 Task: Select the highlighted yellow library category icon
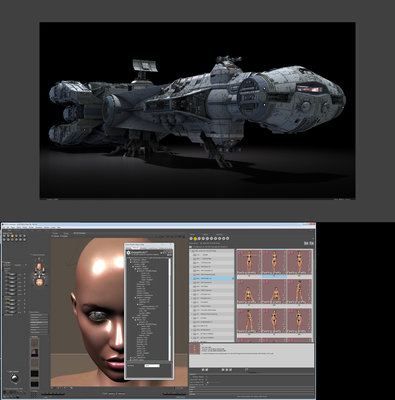click(x=195, y=238)
